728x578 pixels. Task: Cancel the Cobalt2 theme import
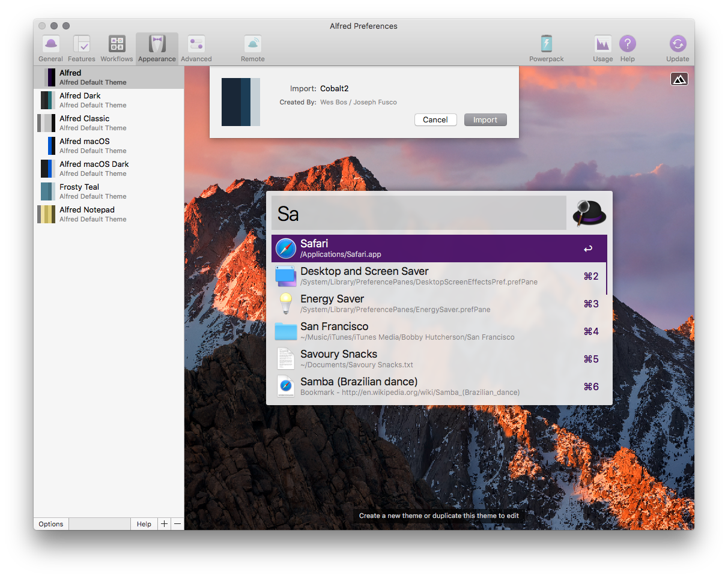pos(435,119)
